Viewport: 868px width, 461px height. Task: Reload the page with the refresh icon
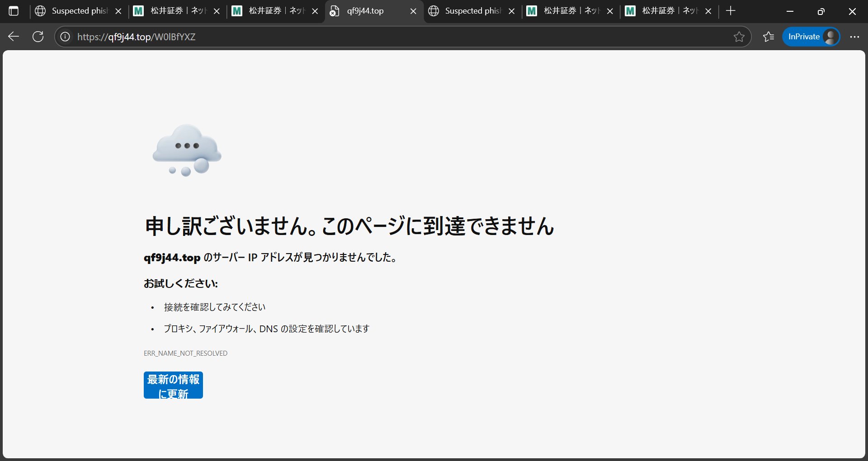38,37
